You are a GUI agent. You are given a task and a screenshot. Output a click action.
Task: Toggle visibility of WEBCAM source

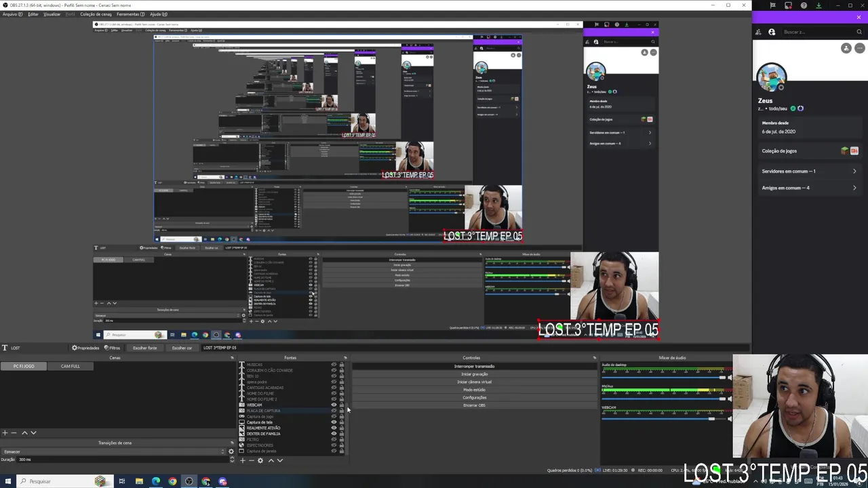334,405
